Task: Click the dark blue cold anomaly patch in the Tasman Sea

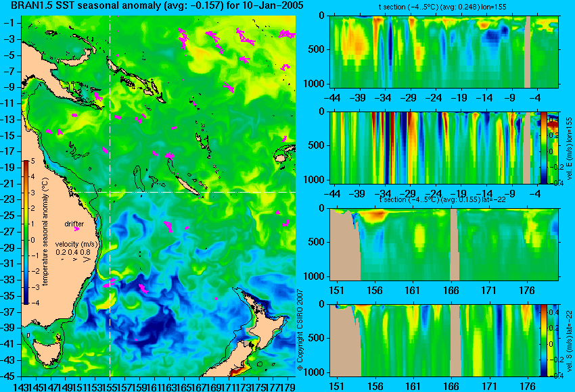Action: tap(158, 326)
